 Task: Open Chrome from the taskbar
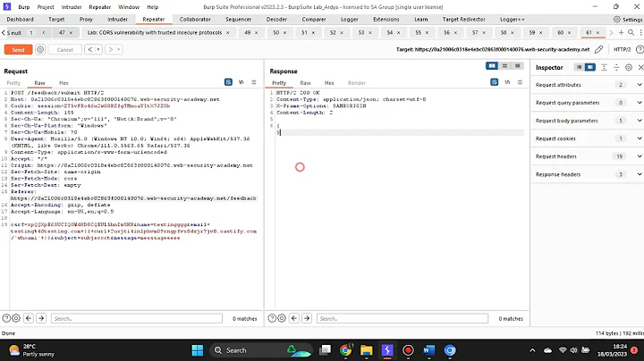click(x=345, y=350)
